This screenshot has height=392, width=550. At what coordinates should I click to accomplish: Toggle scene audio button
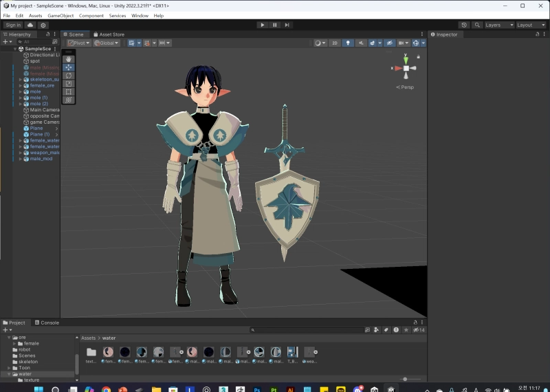tap(360, 43)
